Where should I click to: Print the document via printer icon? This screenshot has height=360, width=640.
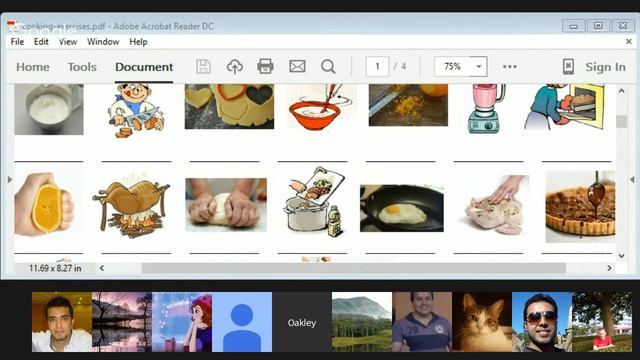coord(265,66)
